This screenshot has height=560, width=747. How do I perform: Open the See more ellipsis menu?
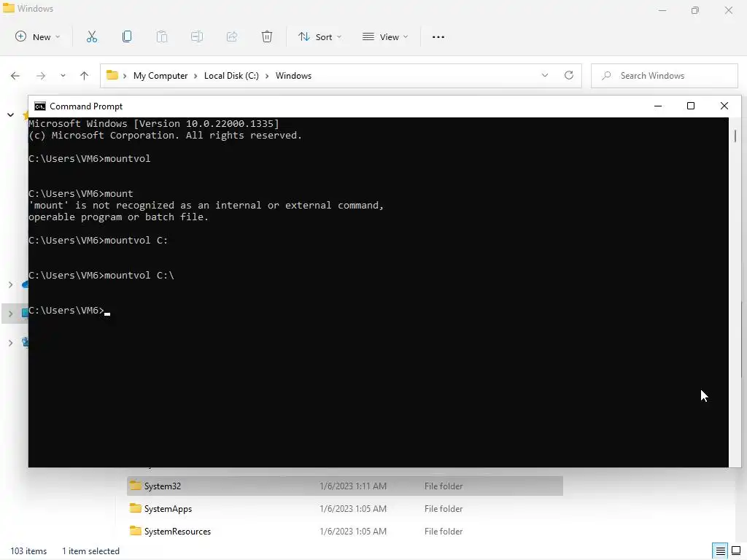[x=438, y=37]
